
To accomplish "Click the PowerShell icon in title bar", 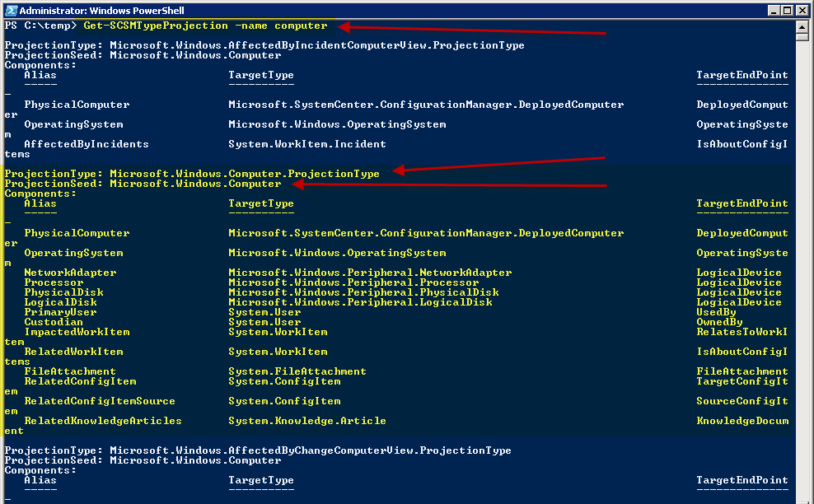I will click(11, 10).
